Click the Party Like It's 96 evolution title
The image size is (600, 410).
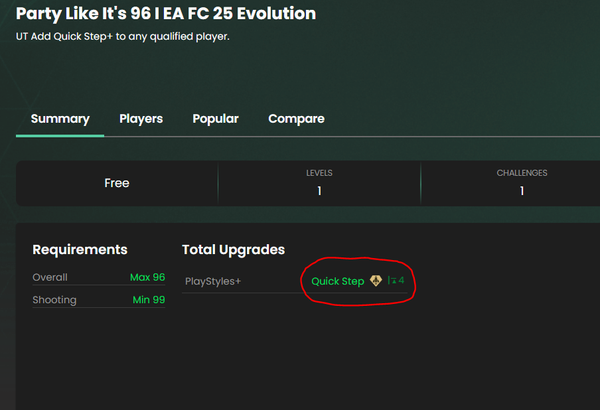pyautogui.click(x=166, y=14)
